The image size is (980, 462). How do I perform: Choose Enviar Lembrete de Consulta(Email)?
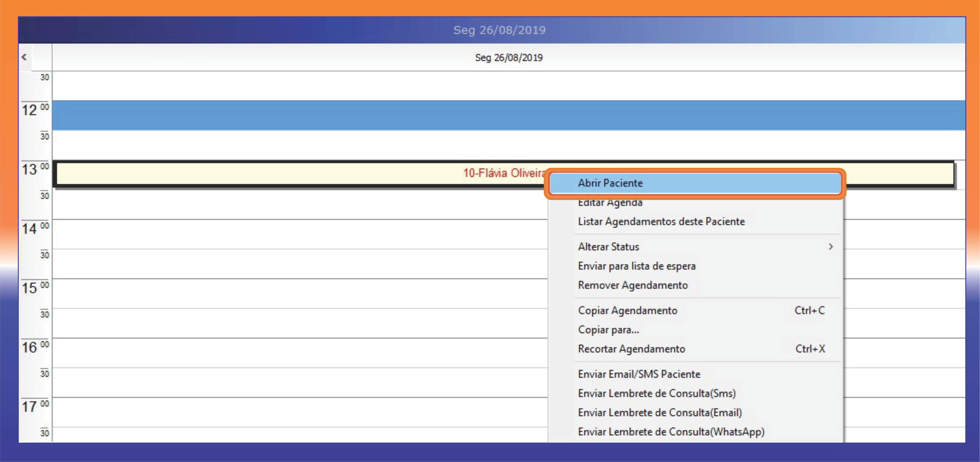tap(660, 412)
